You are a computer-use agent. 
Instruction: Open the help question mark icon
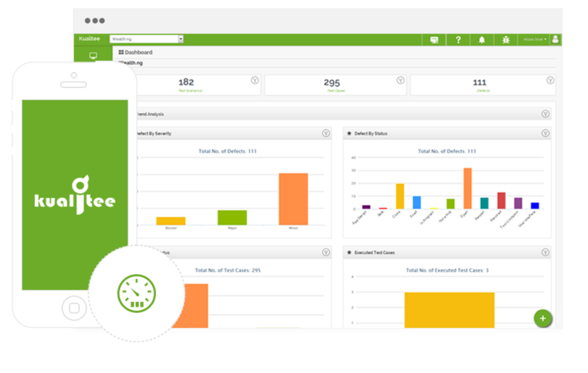coord(458,39)
